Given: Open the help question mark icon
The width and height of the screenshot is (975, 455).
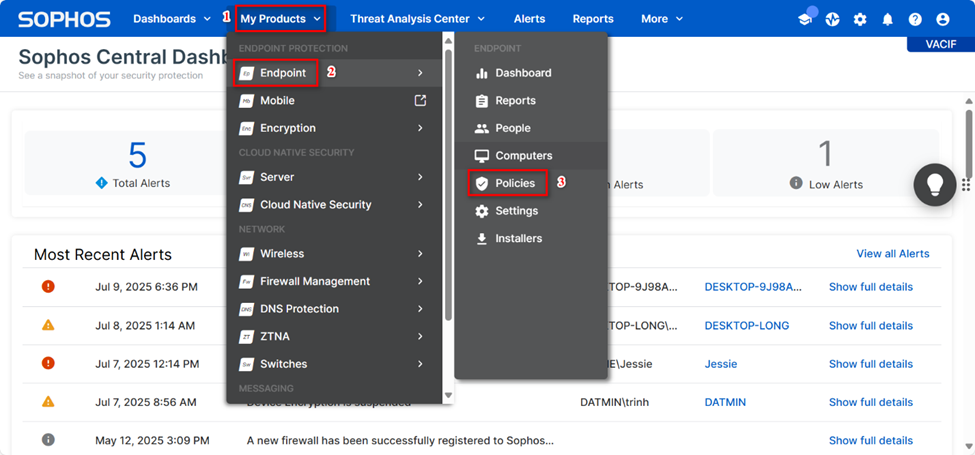Looking at the screenshot, I should [915, 19].
